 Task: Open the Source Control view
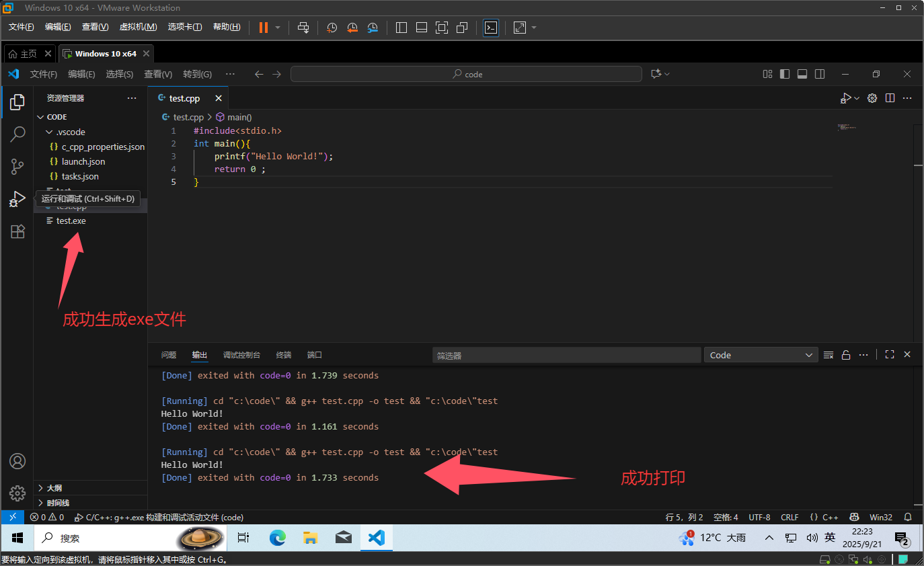(x=17, y=167)
